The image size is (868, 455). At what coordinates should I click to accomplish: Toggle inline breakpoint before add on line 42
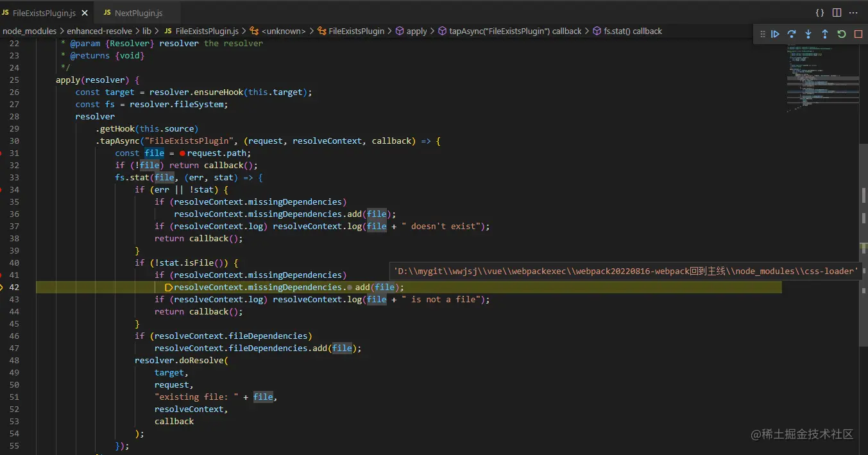[350, 288]
